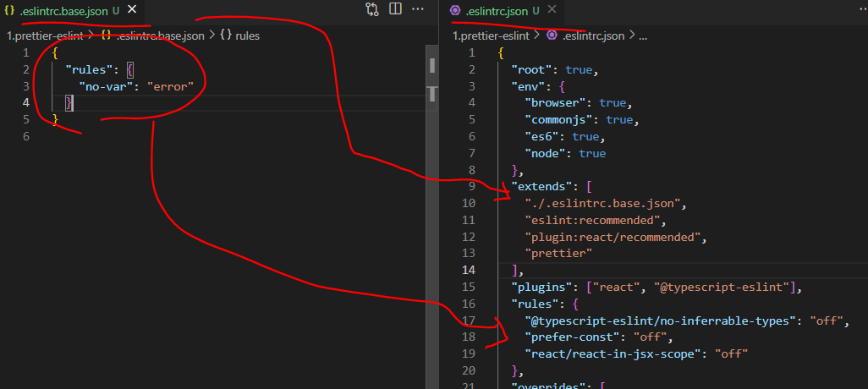The image size is (868, 389).
Task: Click the "extends" key on line 9
Action: [541, 187]
